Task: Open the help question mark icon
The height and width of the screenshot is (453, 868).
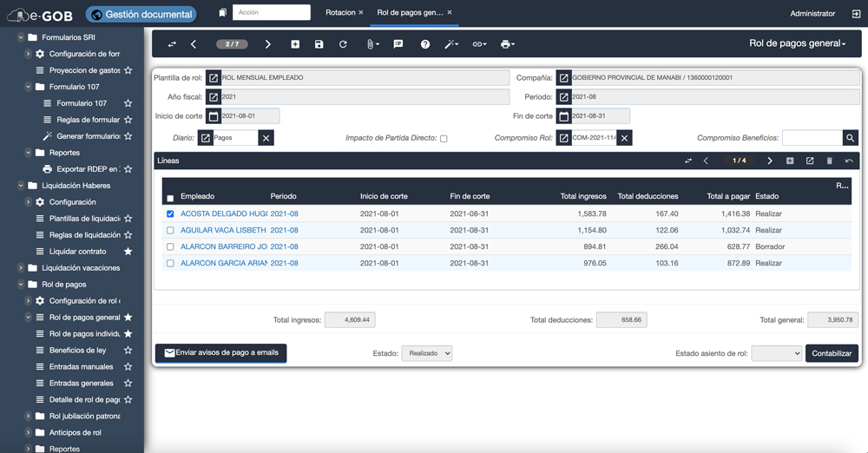Action: click(425, 44)
